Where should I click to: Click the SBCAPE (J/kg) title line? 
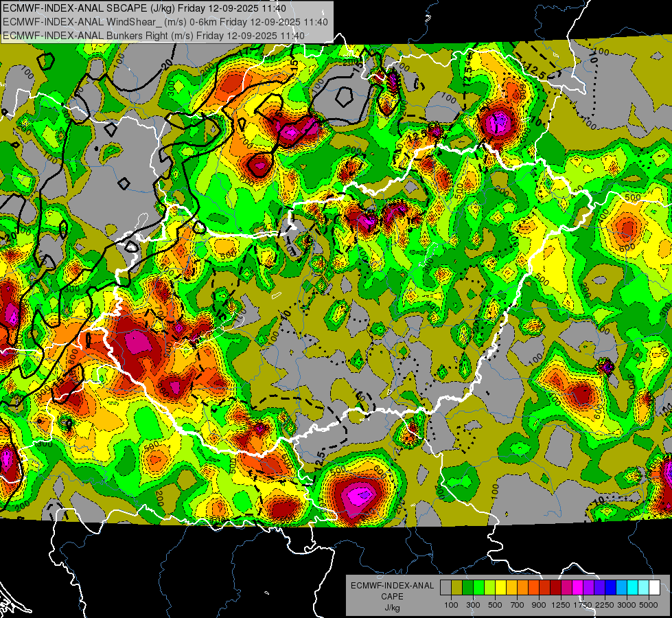[144, 8]
